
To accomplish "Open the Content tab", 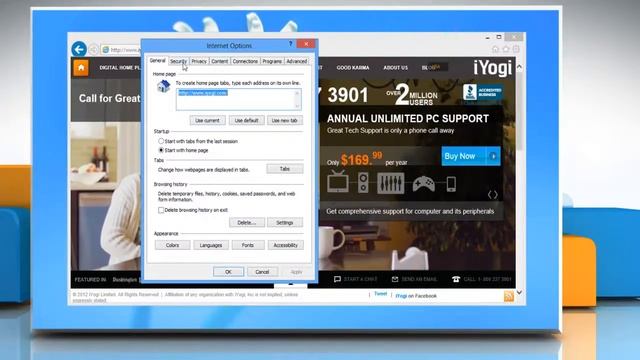I will click(x=220, y=61).
